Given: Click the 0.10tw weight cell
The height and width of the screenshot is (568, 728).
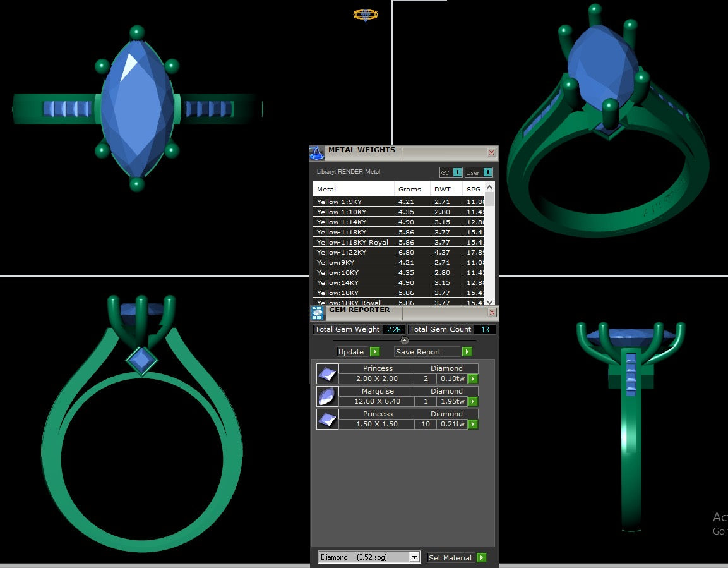Looking at the screenshot, I should (x=452, y=378).
